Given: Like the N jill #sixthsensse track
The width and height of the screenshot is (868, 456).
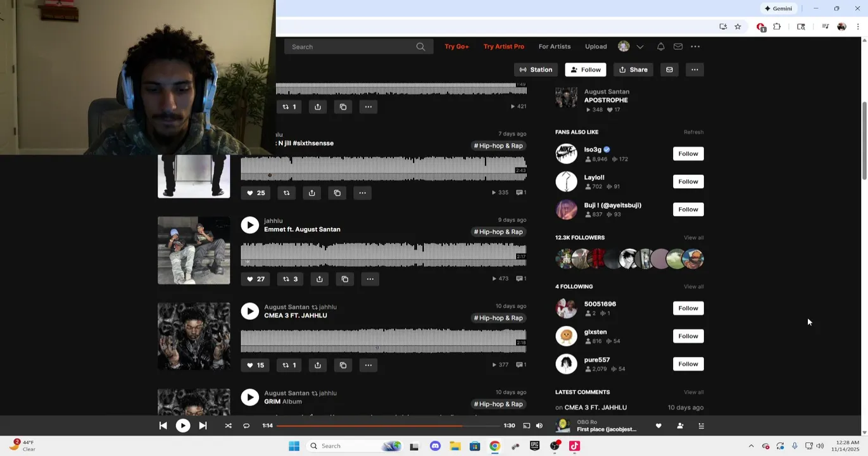Looking at the screenshot, I should pos(256,193).
